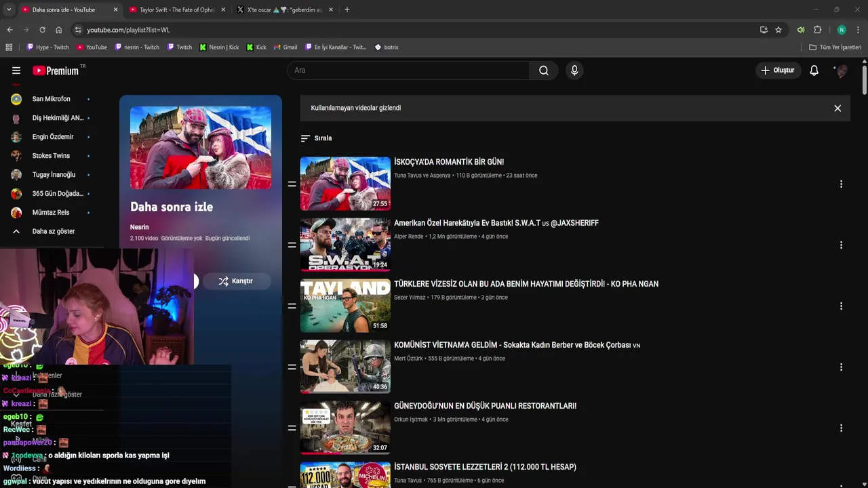The height and width of the screenshot is (488, 868).
Task: Open the Chrome three-dot menu
Action: pyautogui.click(x=858, y=30)
